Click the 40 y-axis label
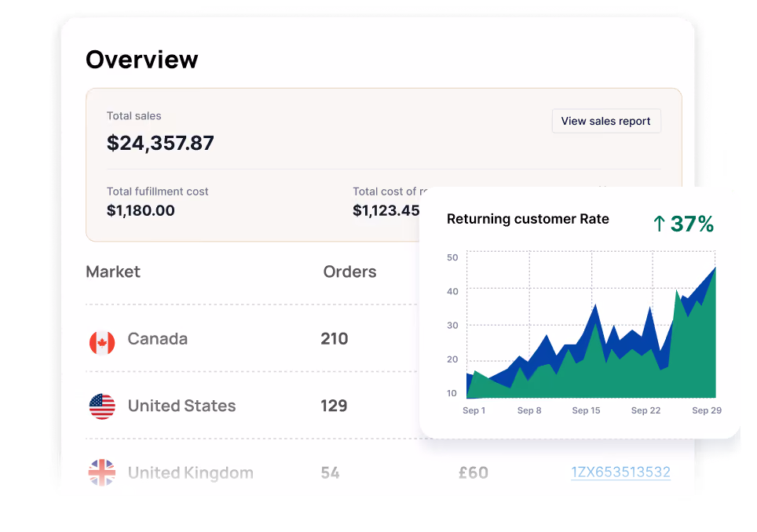 [452, 291]
